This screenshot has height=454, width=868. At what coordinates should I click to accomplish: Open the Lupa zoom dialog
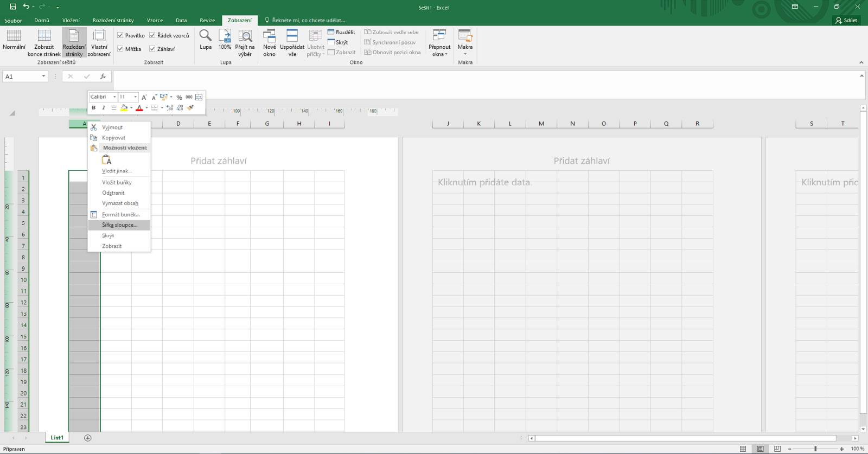tap(206, 40)
